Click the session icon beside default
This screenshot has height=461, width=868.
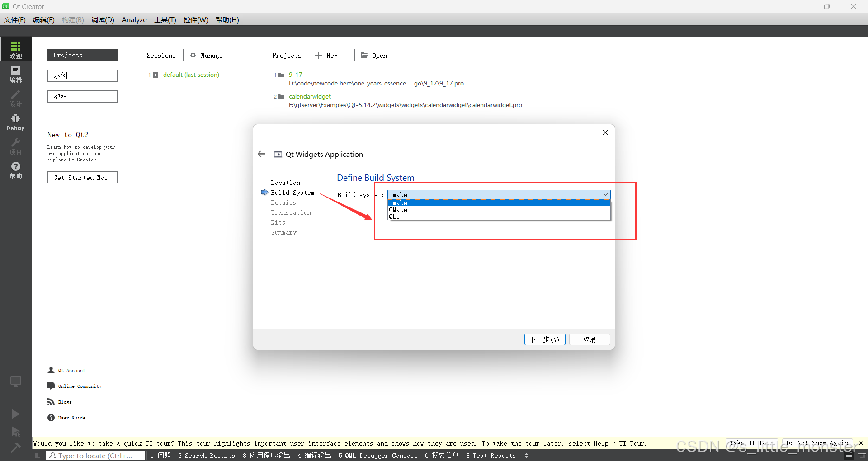pos(156,75)
